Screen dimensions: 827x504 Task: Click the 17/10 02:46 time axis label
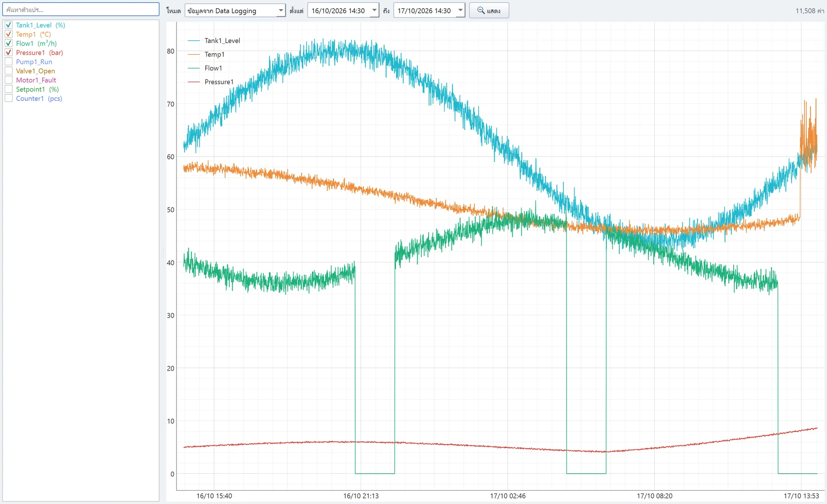(508, 496)
